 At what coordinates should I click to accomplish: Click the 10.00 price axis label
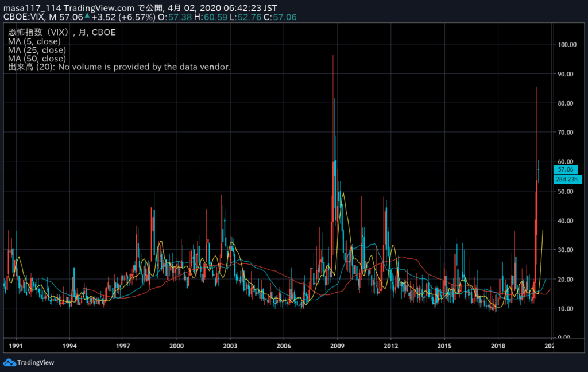[x=566, y=309]
